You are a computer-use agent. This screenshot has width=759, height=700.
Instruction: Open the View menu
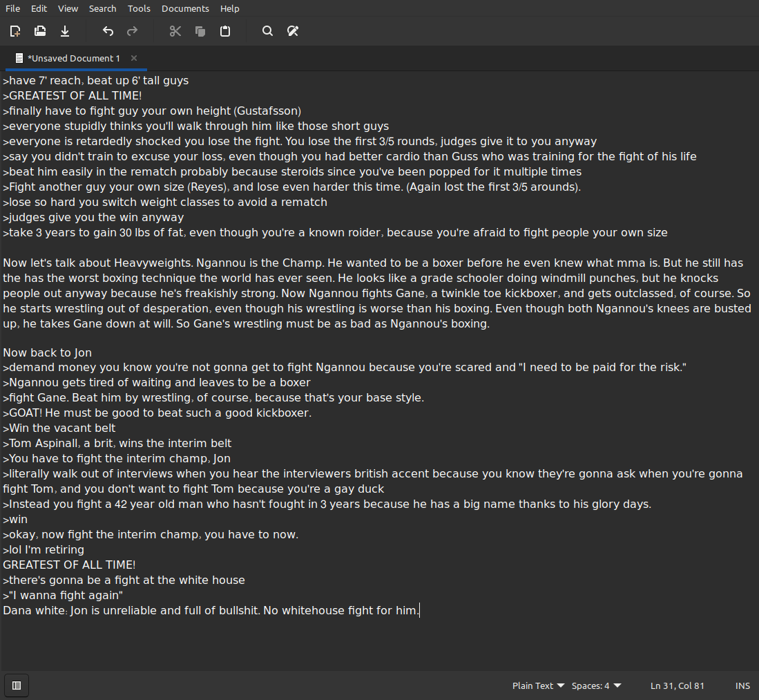tap(68, 9)
